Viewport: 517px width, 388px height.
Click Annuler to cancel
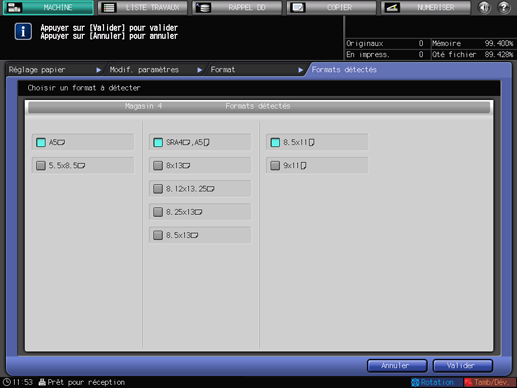coord(397,366)
